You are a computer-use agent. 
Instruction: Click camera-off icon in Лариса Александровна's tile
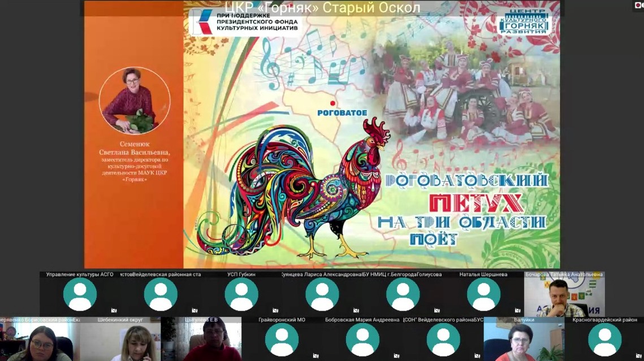coord(356,311)
